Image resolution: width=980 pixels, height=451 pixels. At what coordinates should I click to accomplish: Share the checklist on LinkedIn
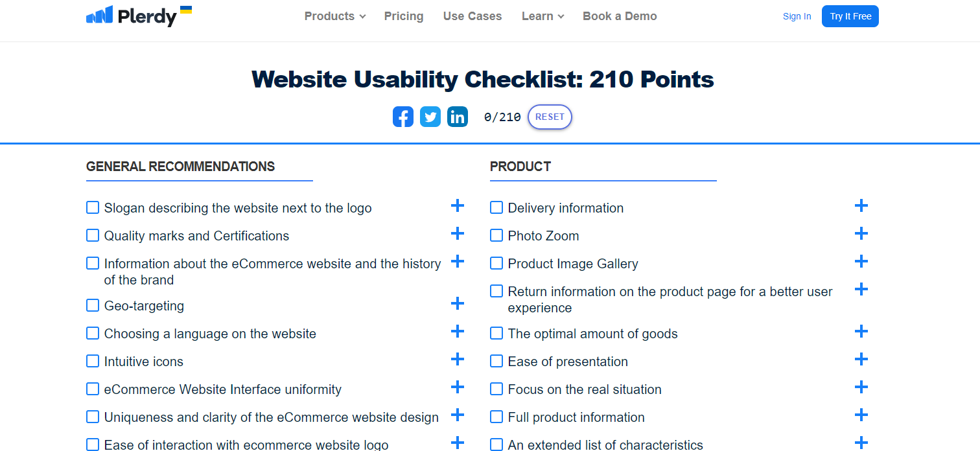(x=457, y=117)
